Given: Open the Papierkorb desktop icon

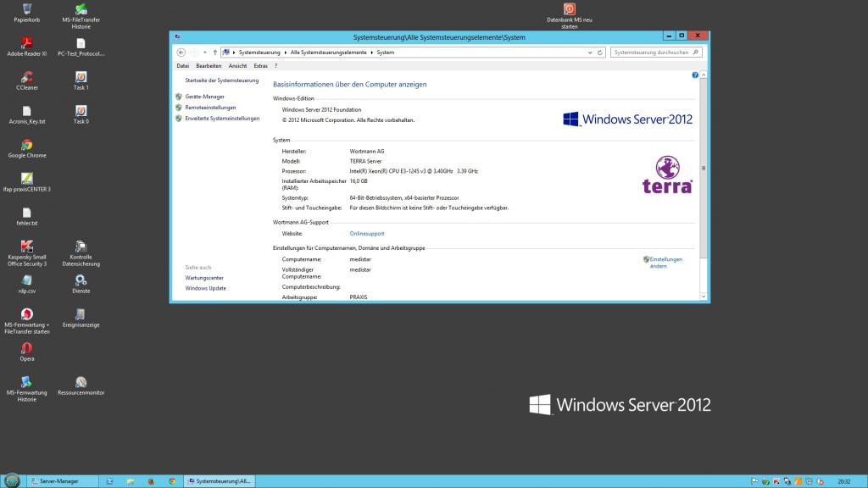Looking at the screenshot, I should (26, 13).
